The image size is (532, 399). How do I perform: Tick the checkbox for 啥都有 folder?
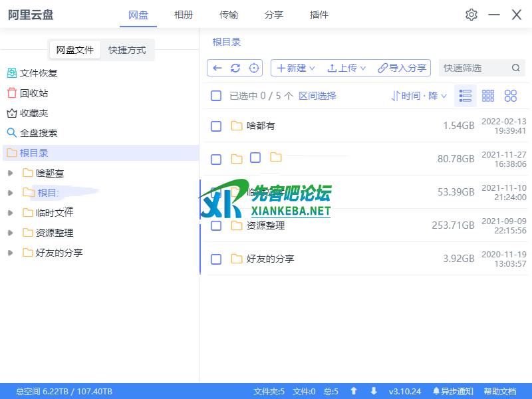point(216,126)
